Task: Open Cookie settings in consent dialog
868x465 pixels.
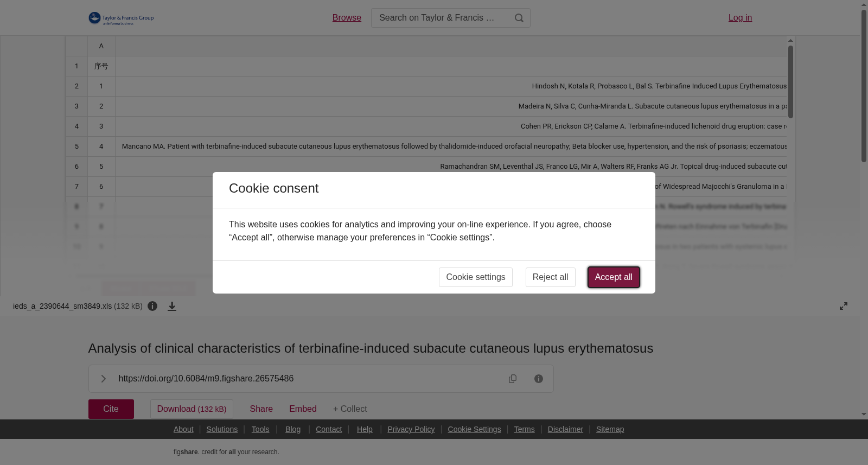Action: pyautogui.click(x=476, y=277)
